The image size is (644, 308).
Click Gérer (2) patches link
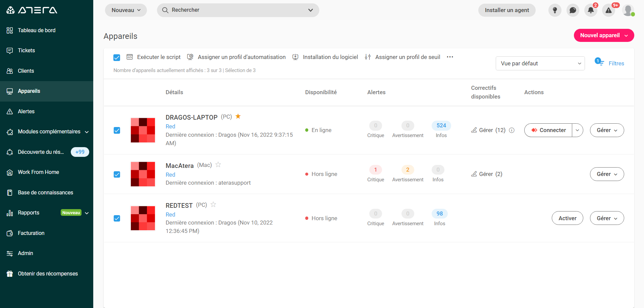[487, 174]
